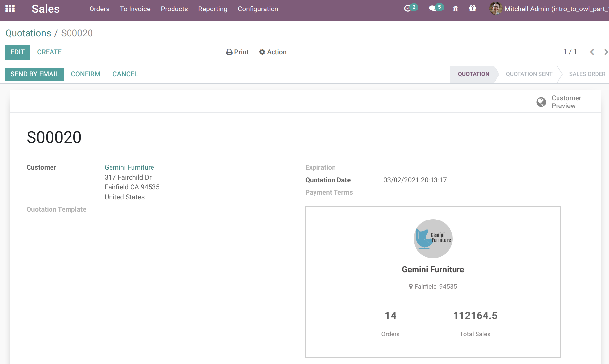Click Mitchell Admin user avatar

[x=496, y=9]
